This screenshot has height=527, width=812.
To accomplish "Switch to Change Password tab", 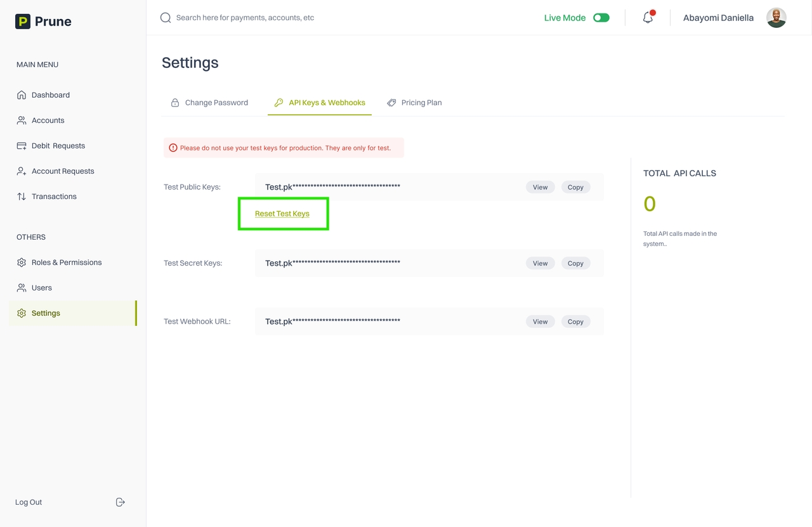I will [210, 103].
